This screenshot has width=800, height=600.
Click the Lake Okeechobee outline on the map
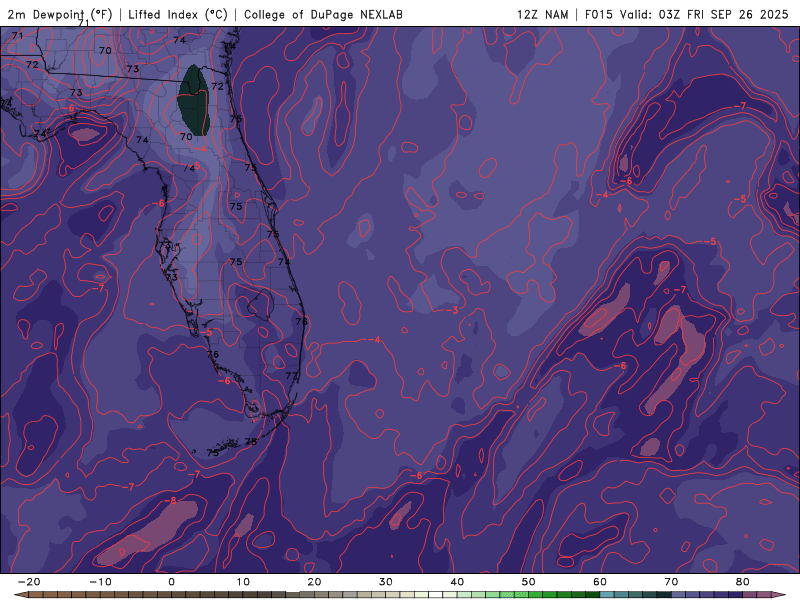coord(261,304)
